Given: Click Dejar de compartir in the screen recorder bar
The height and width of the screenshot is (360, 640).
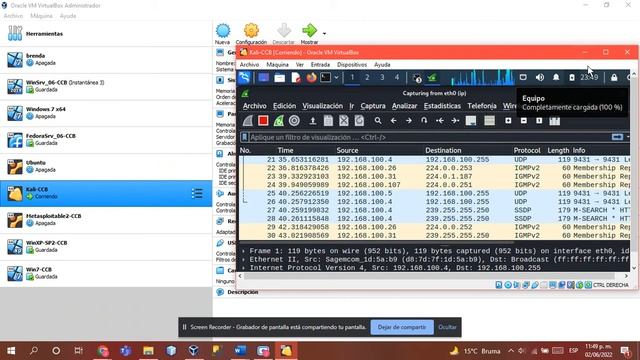Looking at the screenshot, I should pos(402,327).
